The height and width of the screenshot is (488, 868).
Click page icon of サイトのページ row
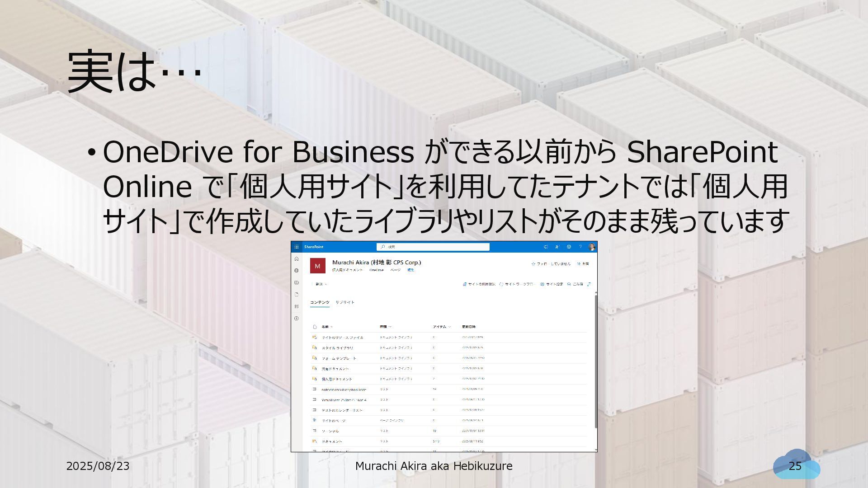click(x=315, y=421)
